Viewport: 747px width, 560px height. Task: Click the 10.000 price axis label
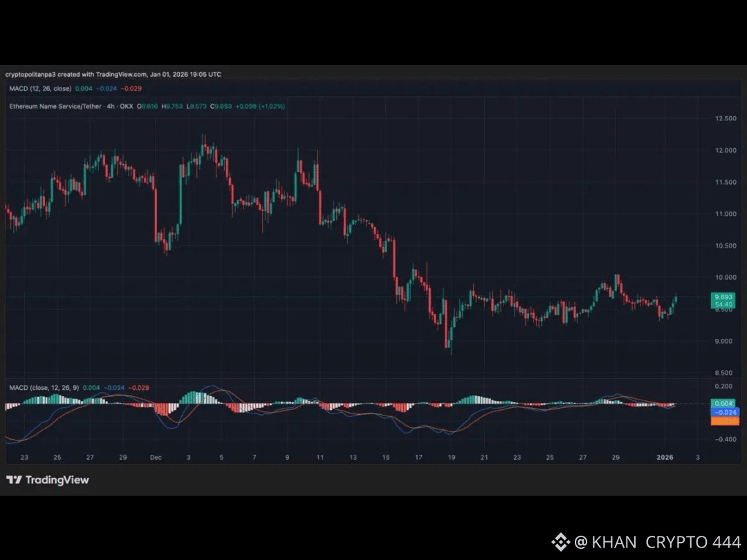coord(726,278)
